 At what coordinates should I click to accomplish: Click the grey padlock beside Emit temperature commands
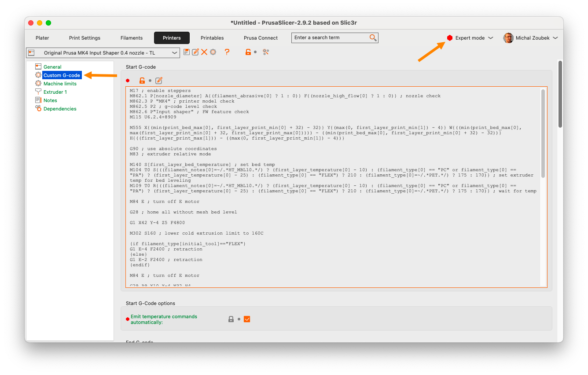(x=231, y=319)
